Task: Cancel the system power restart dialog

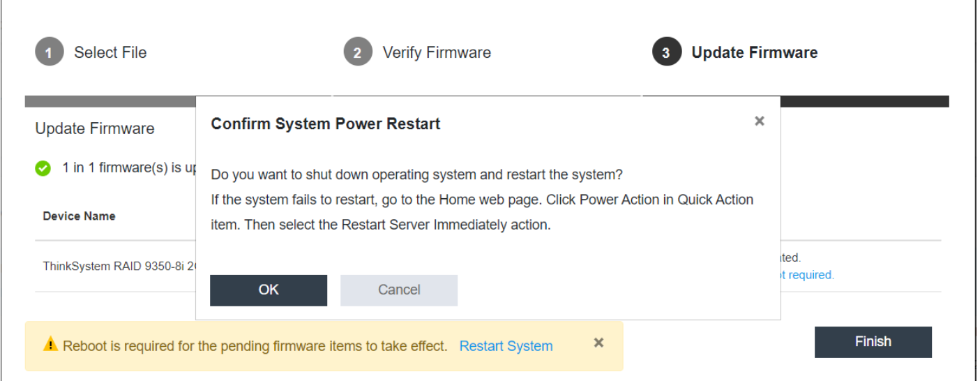Action: coord(399,290)
